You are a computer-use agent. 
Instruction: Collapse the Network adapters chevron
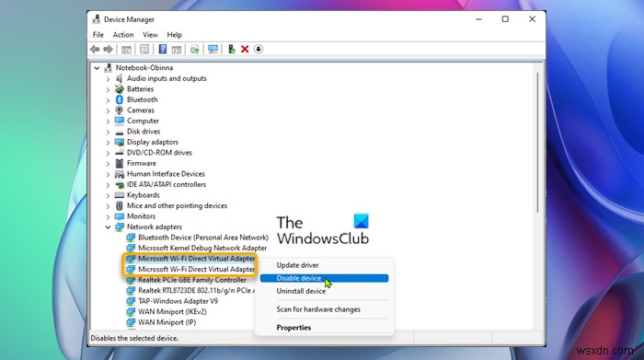coord(108,226)
